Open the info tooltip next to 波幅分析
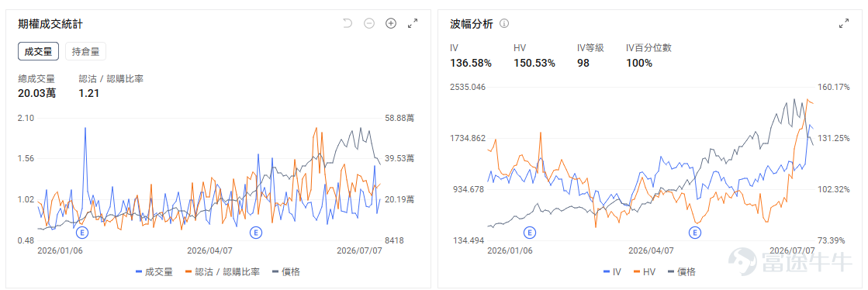 [504, 24]
